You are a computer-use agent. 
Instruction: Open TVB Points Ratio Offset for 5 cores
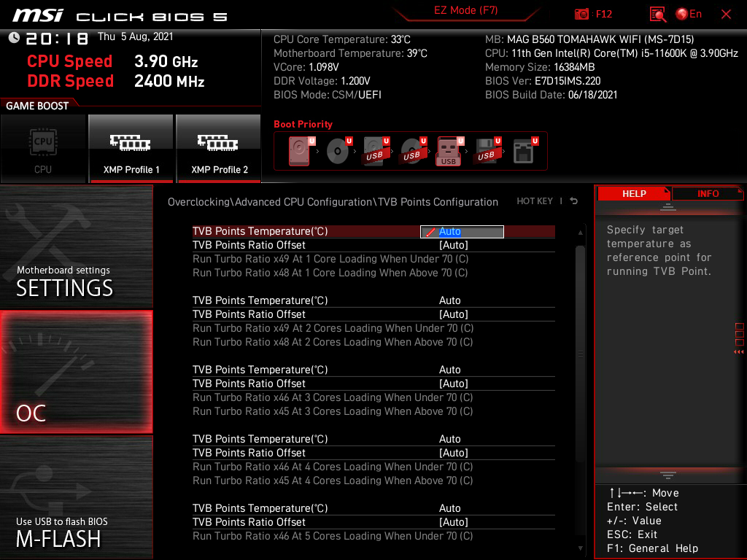click(x=373, y=522)
